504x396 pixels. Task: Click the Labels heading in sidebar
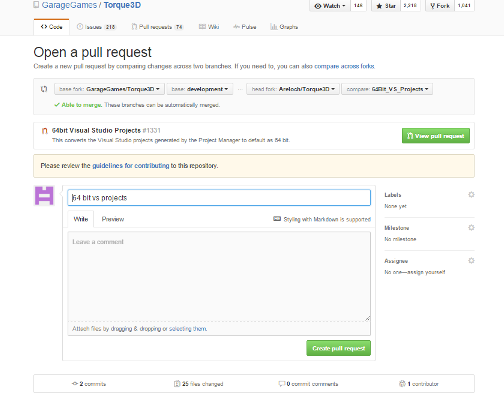click(393, 195)
